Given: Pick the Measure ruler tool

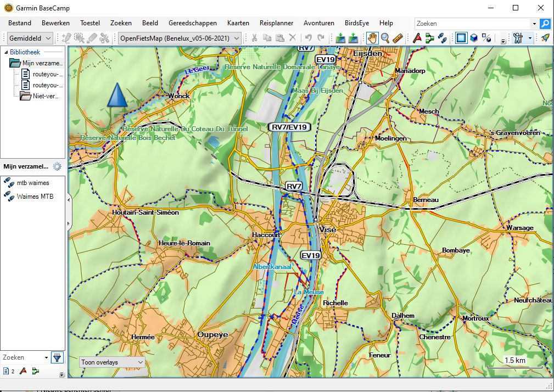Looking at the screenshot, I should [399, 38].
